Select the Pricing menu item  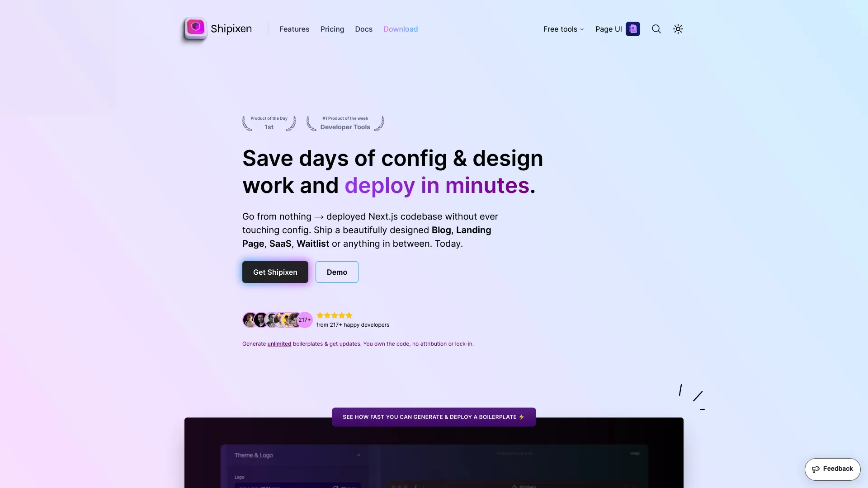[x=332, y=28]
